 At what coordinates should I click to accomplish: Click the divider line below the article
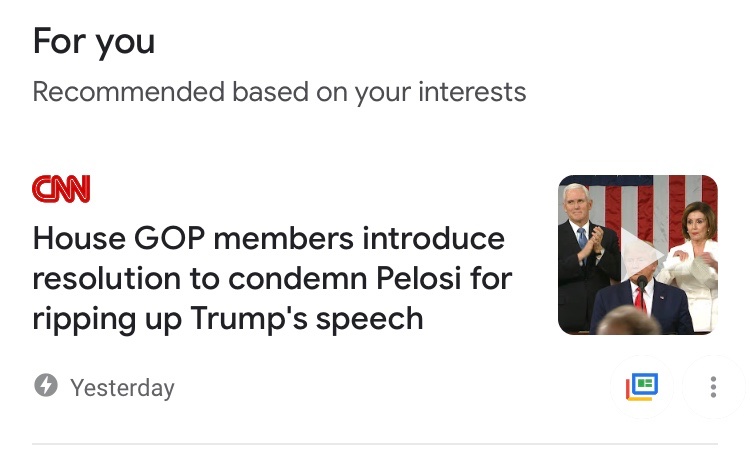click(x=375, y=443)
